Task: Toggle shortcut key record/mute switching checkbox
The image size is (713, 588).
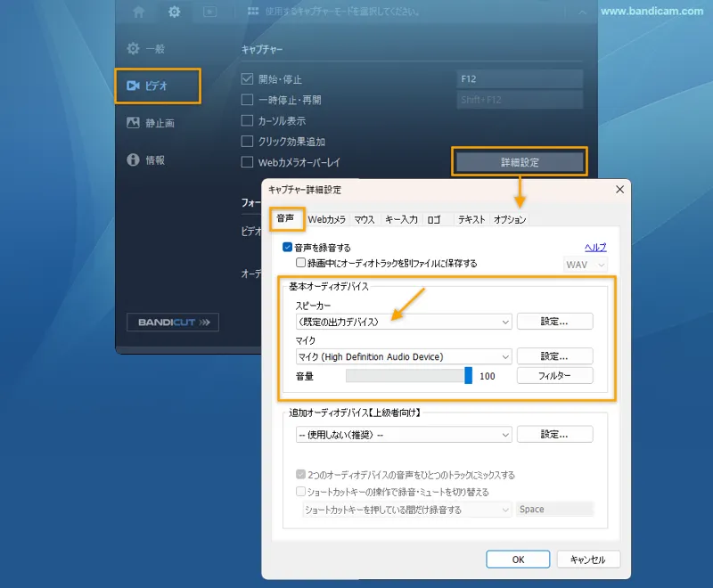Action: pyautogui.click(x=300, y=491)
